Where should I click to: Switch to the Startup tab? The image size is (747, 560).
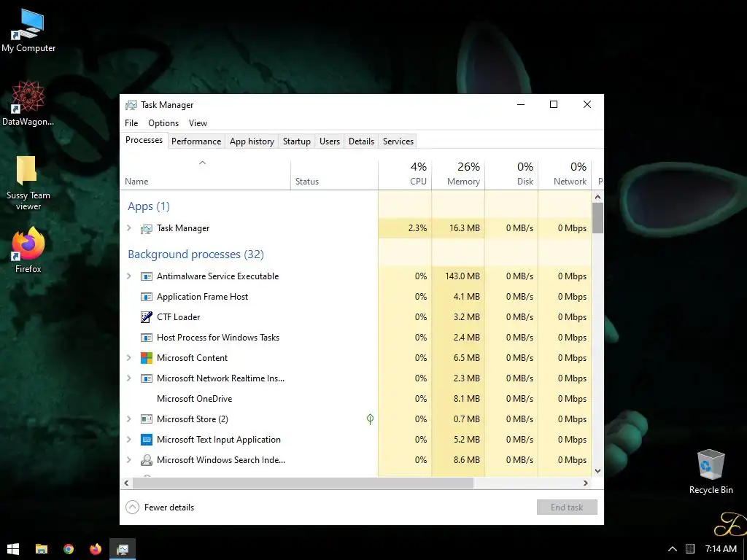[x=297, y=141]
